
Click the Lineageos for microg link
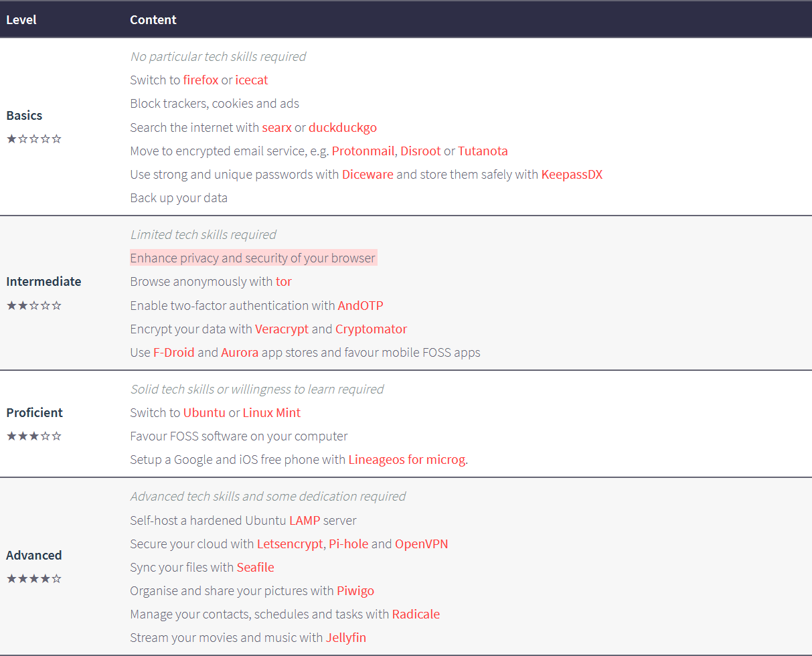point(407,459)
